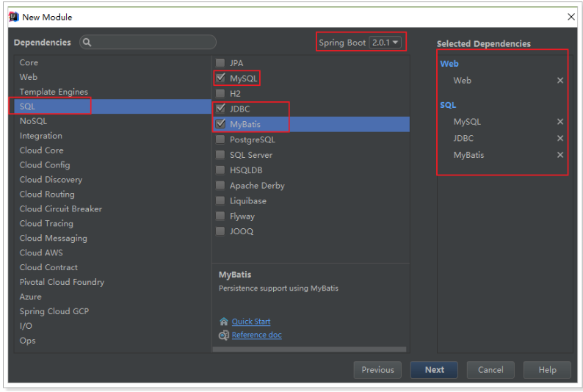The width and height of the screenshot is (583, 392).
Task: Select the Template Engines category
Action: point(113,92)
